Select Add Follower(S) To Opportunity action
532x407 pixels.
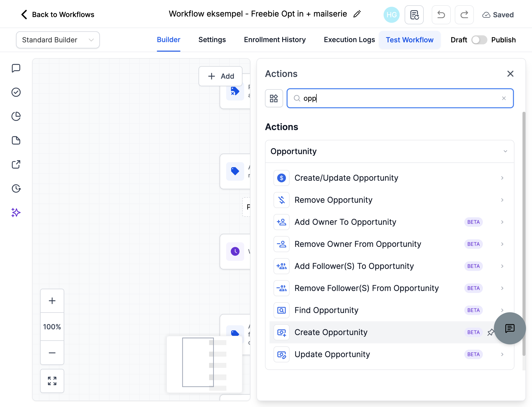tap(390, 266)
